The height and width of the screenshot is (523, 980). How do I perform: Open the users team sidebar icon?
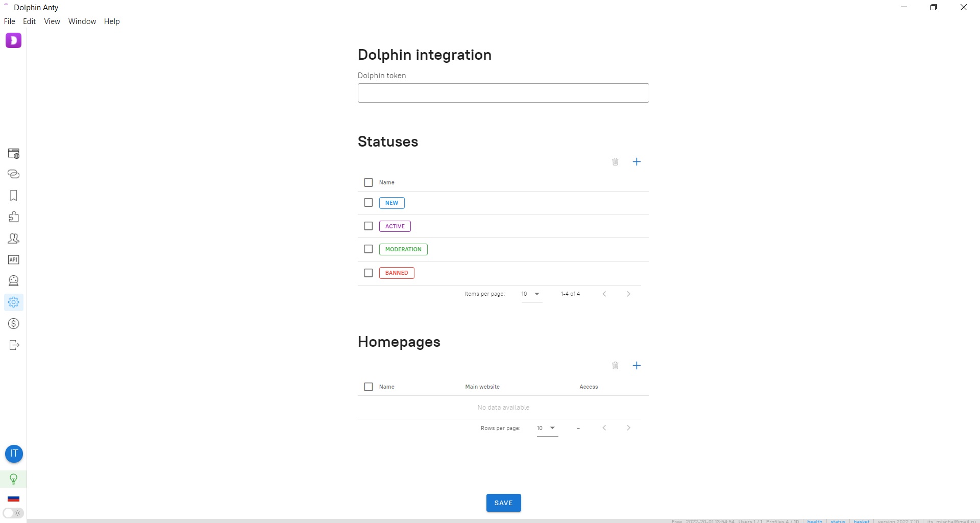[x=14, y=239]
